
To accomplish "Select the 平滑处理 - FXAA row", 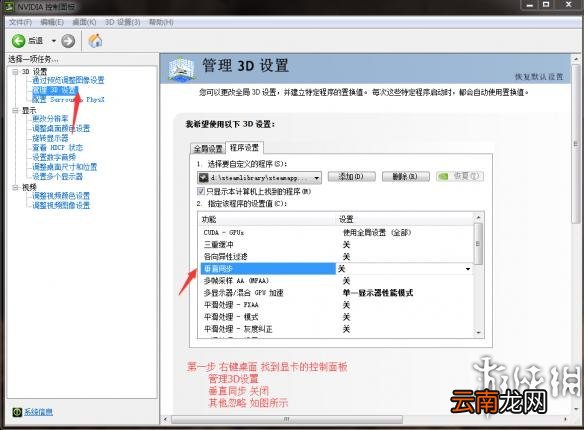I will [x=337, y=305].
